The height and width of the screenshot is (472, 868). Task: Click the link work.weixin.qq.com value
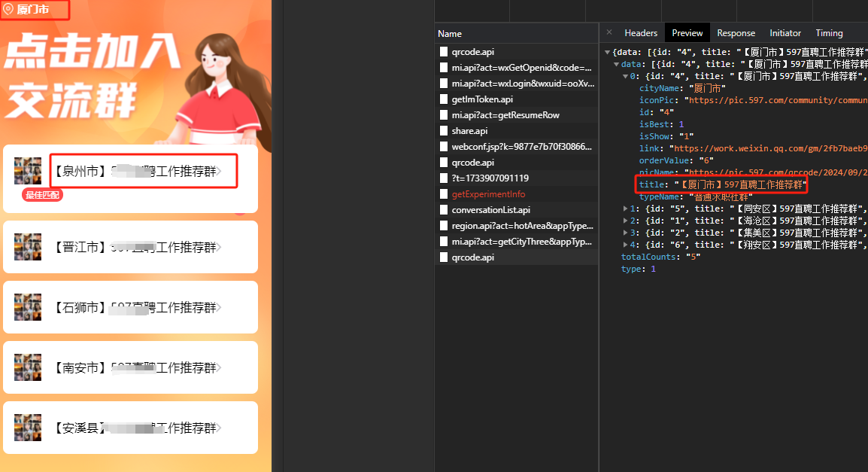coord(769,148)
